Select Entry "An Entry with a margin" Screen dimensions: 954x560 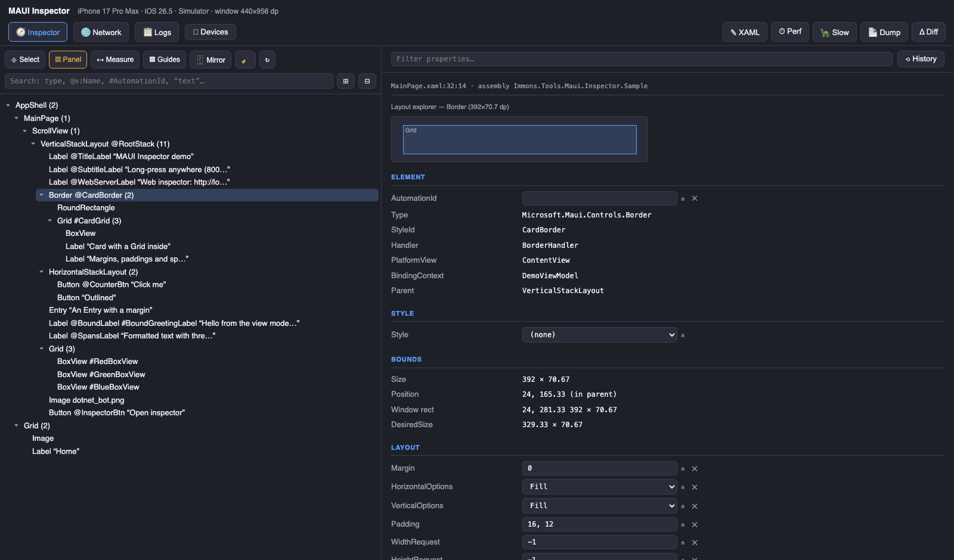(x=101, y=310)
